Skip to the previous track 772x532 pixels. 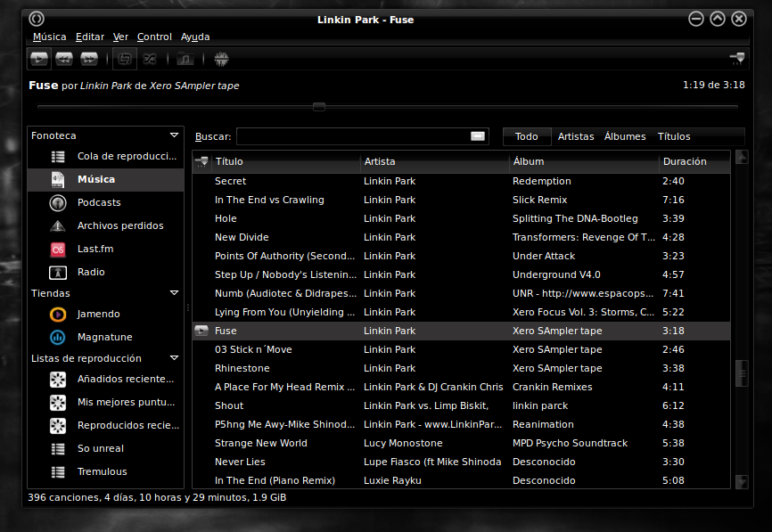[x=64, y=59]
